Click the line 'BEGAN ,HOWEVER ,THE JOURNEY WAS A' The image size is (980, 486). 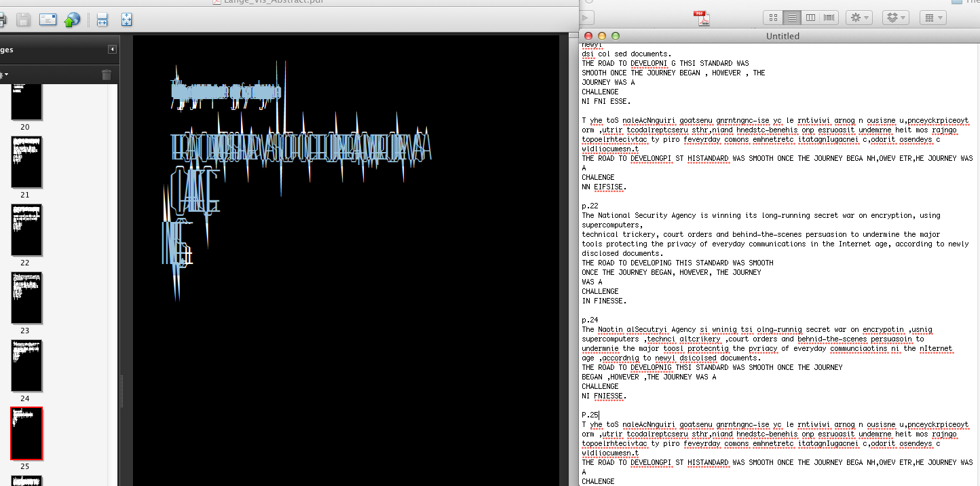coord(649,377)
